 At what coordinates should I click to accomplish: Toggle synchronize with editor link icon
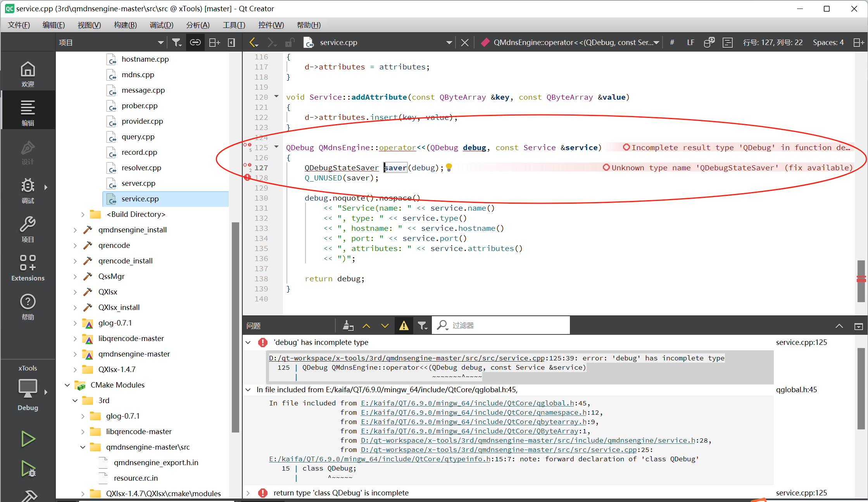click(195, 42)
